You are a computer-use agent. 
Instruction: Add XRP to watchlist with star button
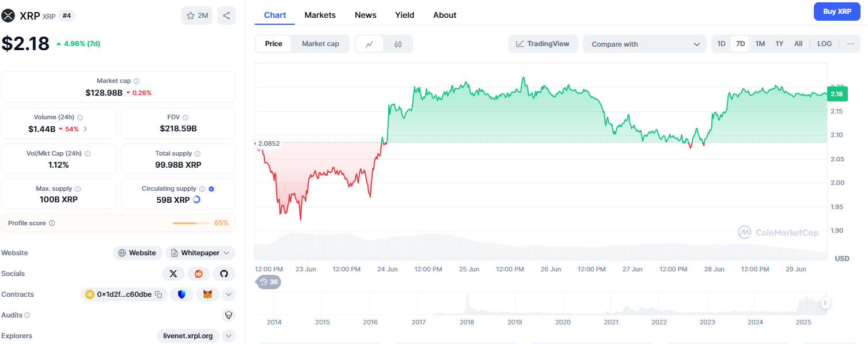[197, 16]
